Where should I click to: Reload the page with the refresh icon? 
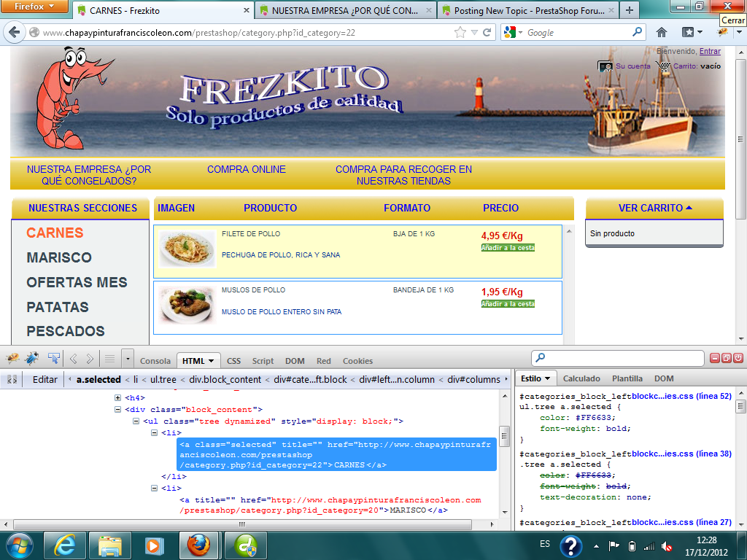tap(487, 32)
